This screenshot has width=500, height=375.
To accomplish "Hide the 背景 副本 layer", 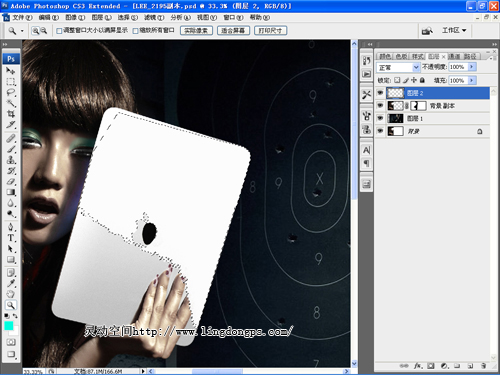I will (380, 106).
